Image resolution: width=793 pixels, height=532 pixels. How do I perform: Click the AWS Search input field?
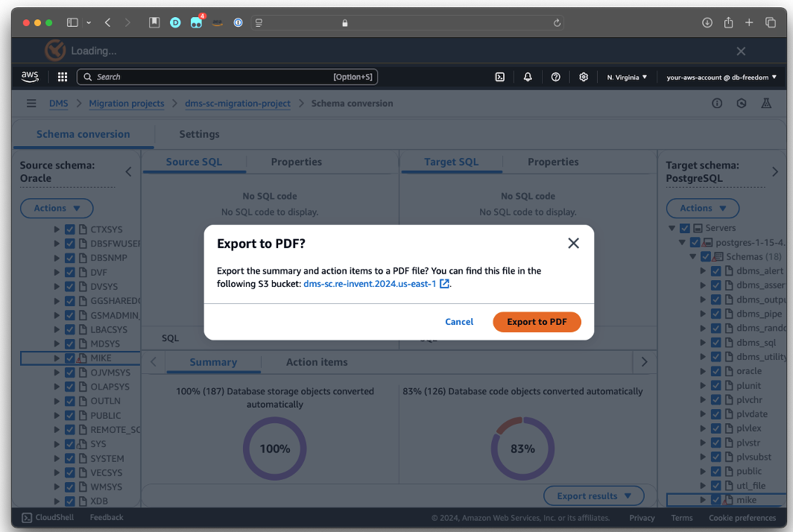[227, 77]
